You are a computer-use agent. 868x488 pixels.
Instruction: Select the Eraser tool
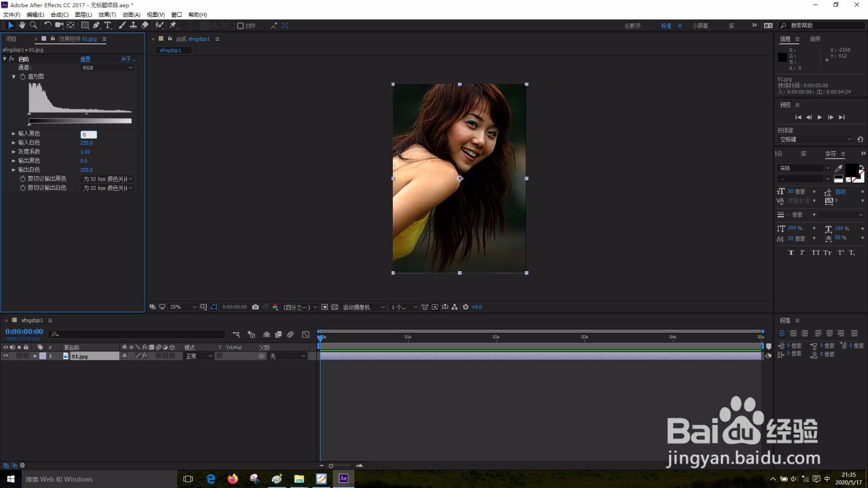click(x=145, y=25)
